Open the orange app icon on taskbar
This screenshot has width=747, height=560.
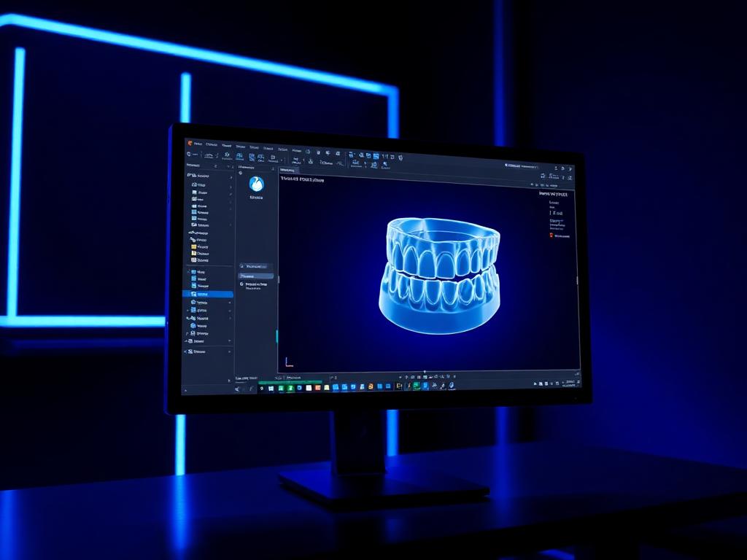(318, 388)
